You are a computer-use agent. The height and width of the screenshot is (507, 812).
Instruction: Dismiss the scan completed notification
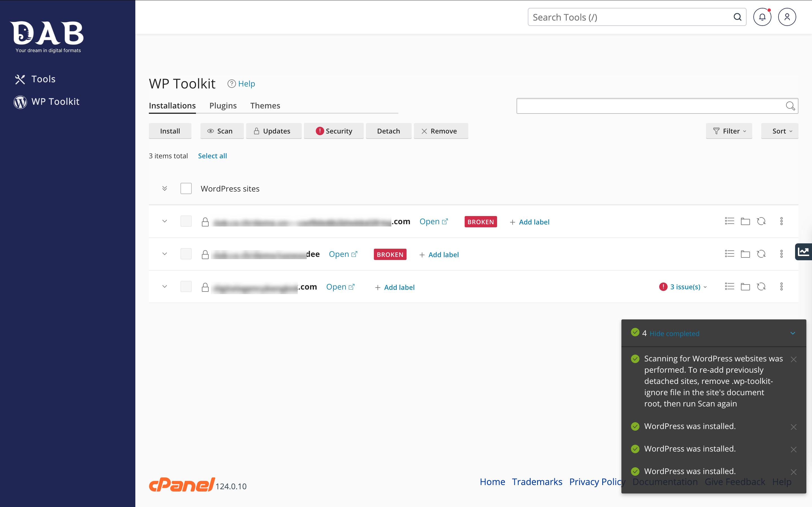[793, 359]
